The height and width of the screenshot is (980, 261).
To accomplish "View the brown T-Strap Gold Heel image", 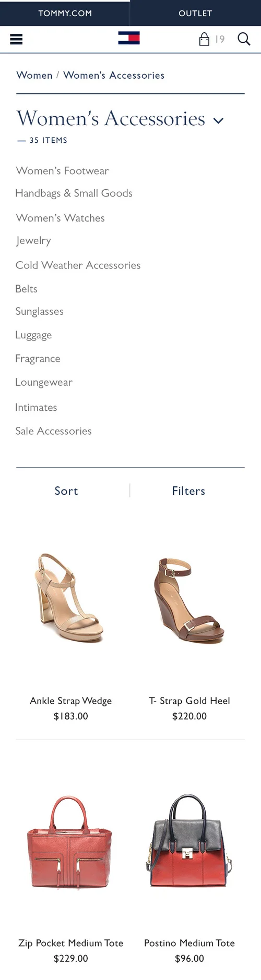I will pyautogui.click(x=189, y=601).
